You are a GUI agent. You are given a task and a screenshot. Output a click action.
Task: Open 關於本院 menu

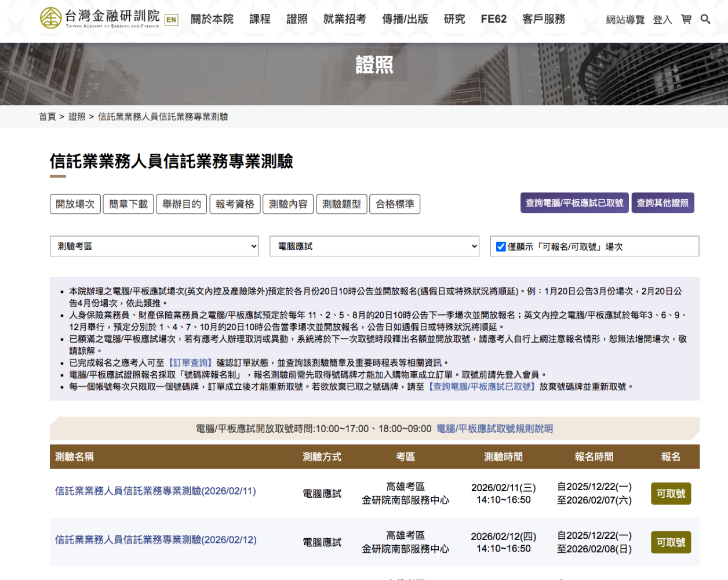212,19
